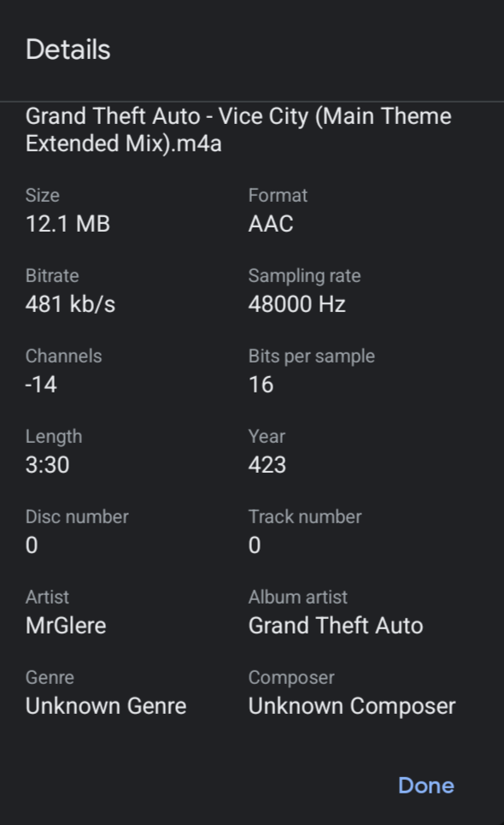504x825 pixels.
Task: Click the Length value 3:30
Action: pyautogui.click(x=46, y=464)
